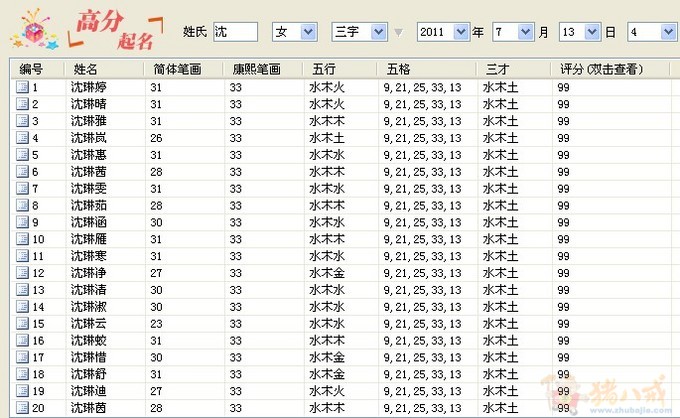Select the name 沈琳茜

pos(88,172)
